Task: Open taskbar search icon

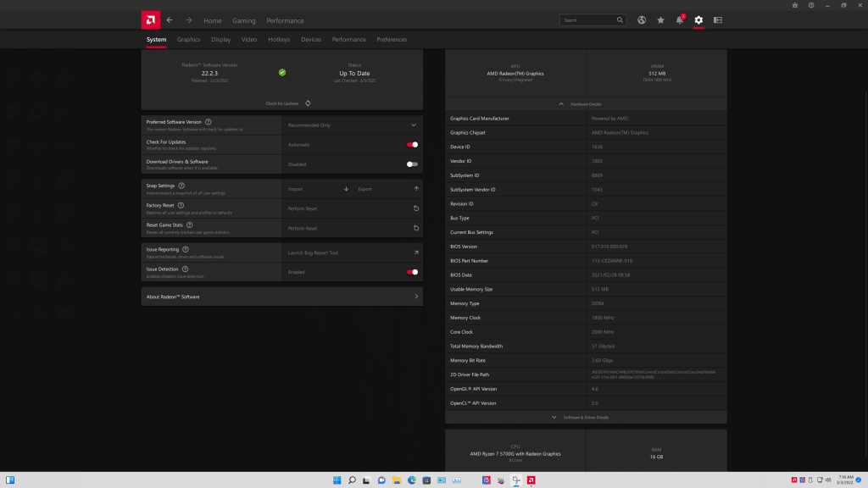Action: click(352, 480)
